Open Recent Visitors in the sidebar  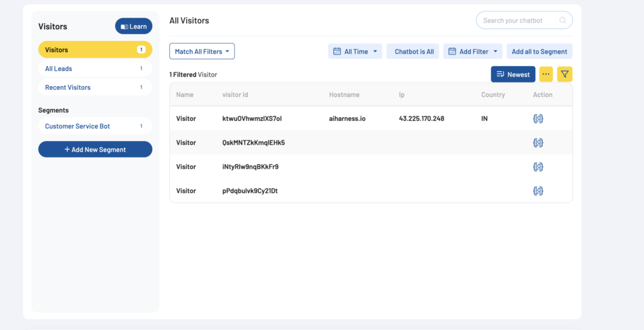pyautogui.click(x=96, y=88)
